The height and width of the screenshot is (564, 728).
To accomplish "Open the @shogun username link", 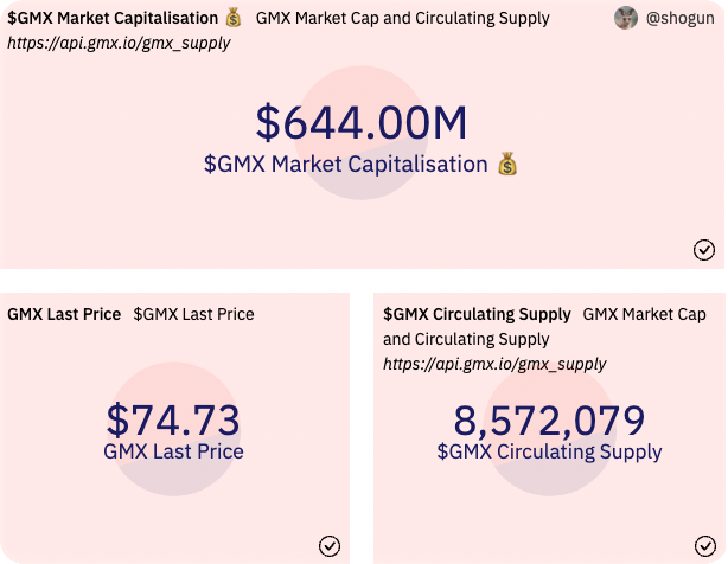I will pos(680,18).
